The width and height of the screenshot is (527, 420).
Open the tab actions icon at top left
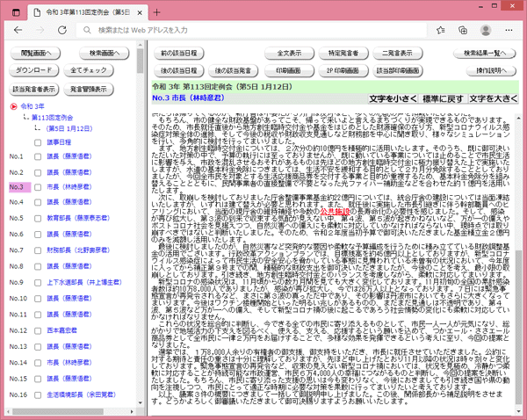[16, 13]
